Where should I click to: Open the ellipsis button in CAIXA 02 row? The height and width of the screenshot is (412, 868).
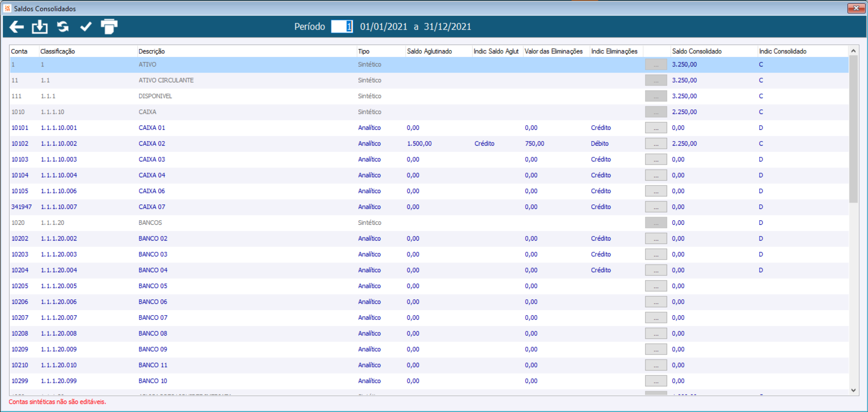[x=656, y=144]
